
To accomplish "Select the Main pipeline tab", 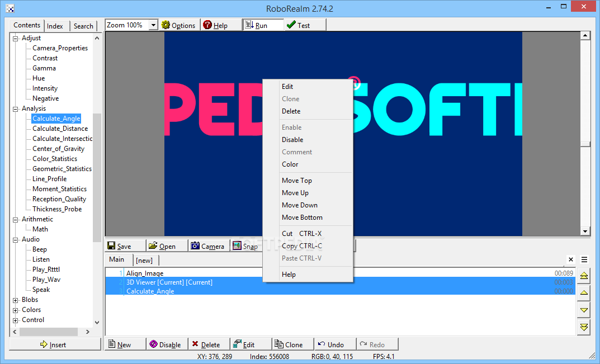I will tap(117, 259).
